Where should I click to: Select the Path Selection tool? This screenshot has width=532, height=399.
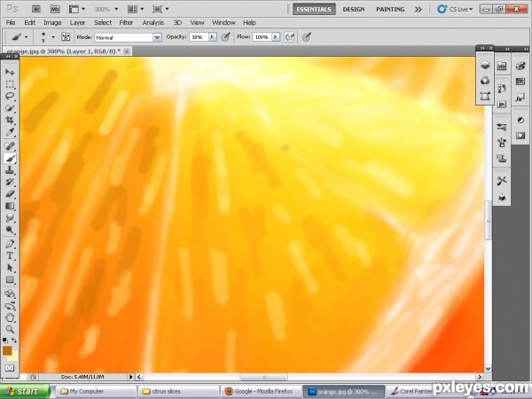(x=10, y=268)
